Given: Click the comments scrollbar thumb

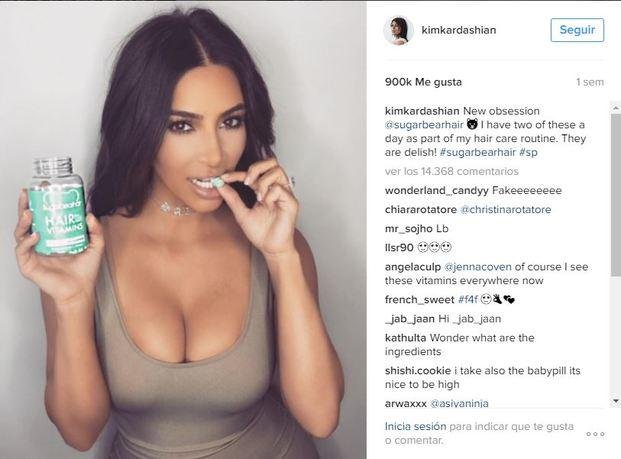Looking at the screenshot, I should coord(616,194).
